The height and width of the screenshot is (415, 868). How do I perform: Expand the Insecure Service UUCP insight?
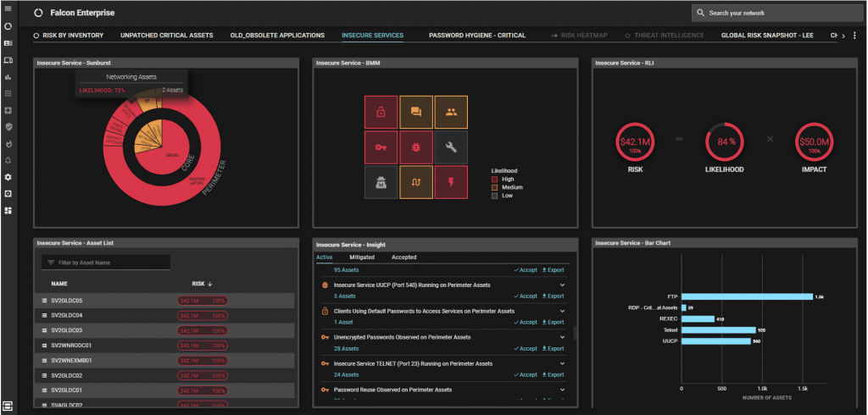point(563,285)
